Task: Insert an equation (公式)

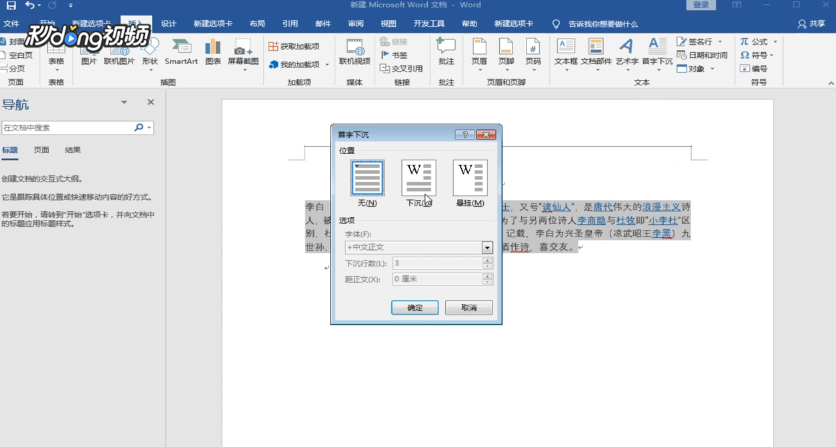Action: coord(758,41)
